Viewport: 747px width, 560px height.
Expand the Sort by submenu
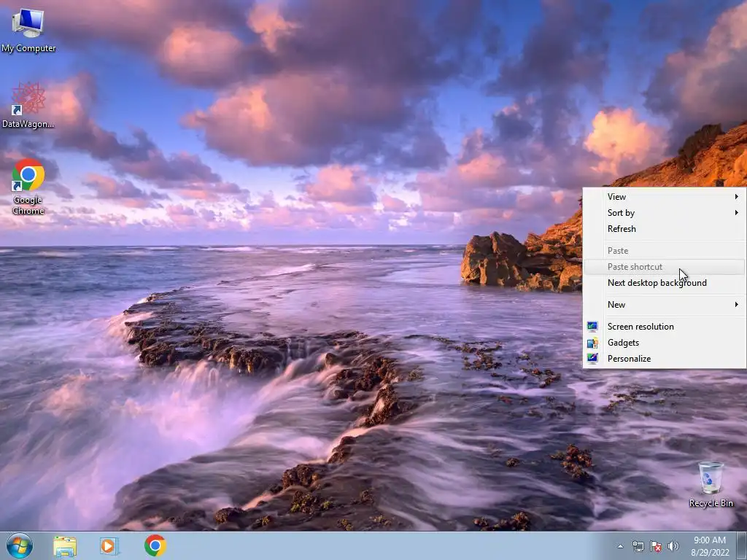(664, 213)
